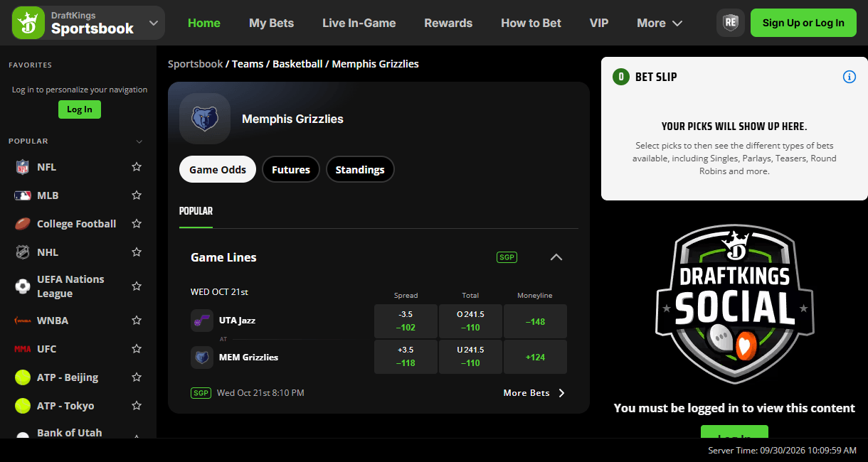Open How to Bet guide
This screenshot has width=868, height=462.
coord(531,23)
